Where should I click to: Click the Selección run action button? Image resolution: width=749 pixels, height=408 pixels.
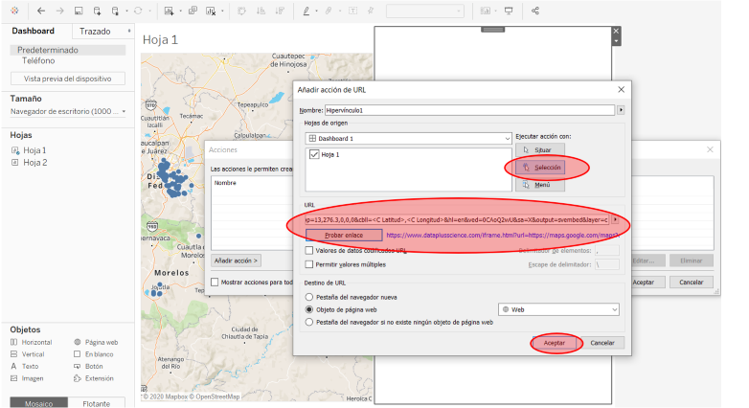coord(540,167)
